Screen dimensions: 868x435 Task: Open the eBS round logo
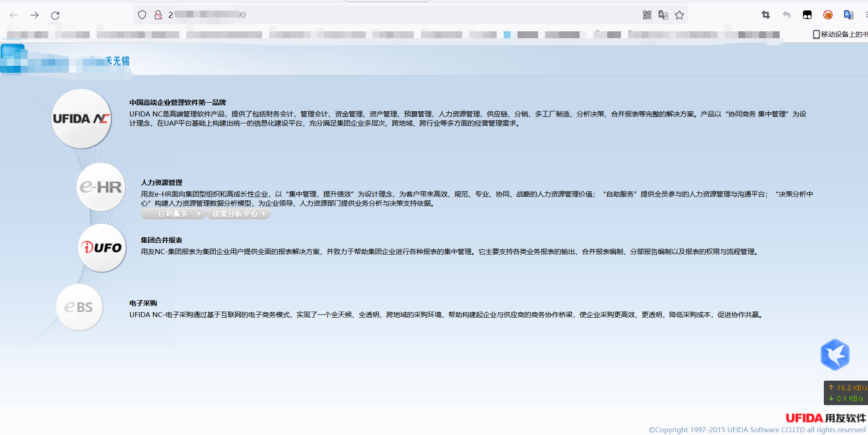(x=79, y=307)
